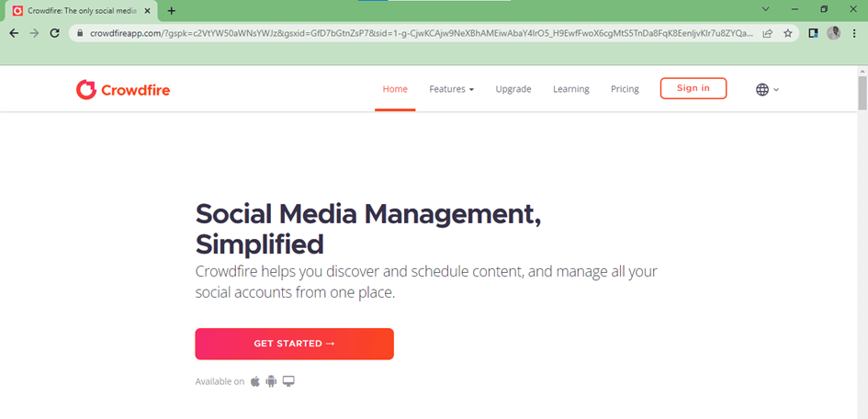View site info via lock icon
This screenshot has width=868, height=419.
80,33
